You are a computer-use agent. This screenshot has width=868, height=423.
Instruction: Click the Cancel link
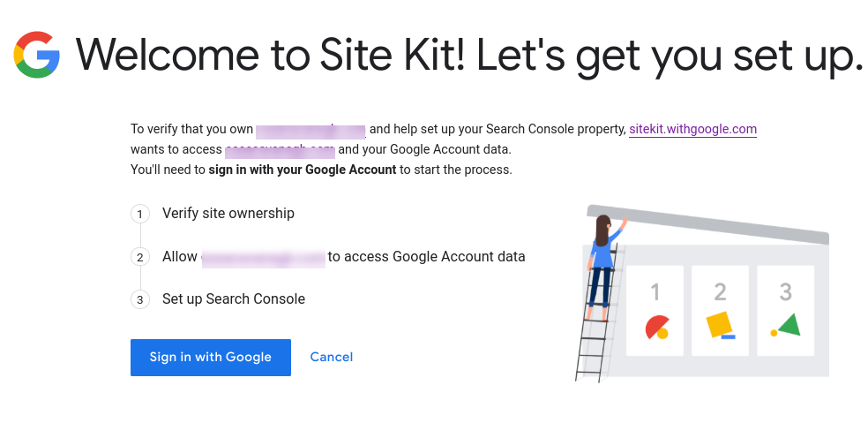click(x=332, y=357)
